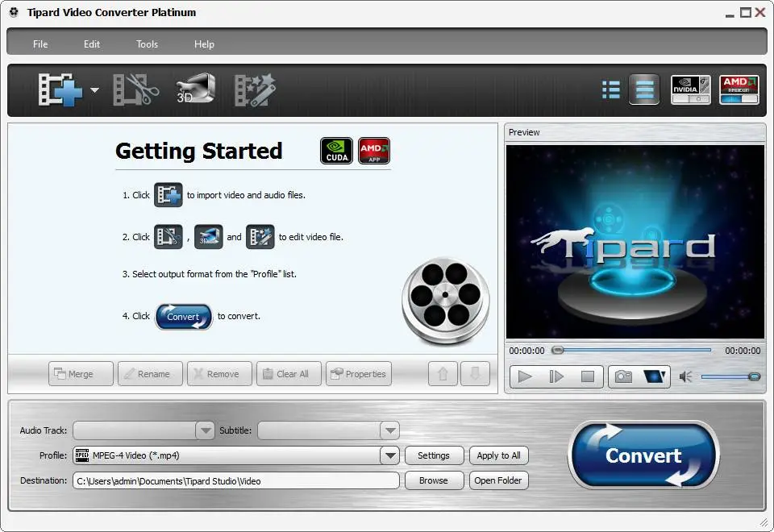Click the Add File toolbar icon

tap(60, 89)
